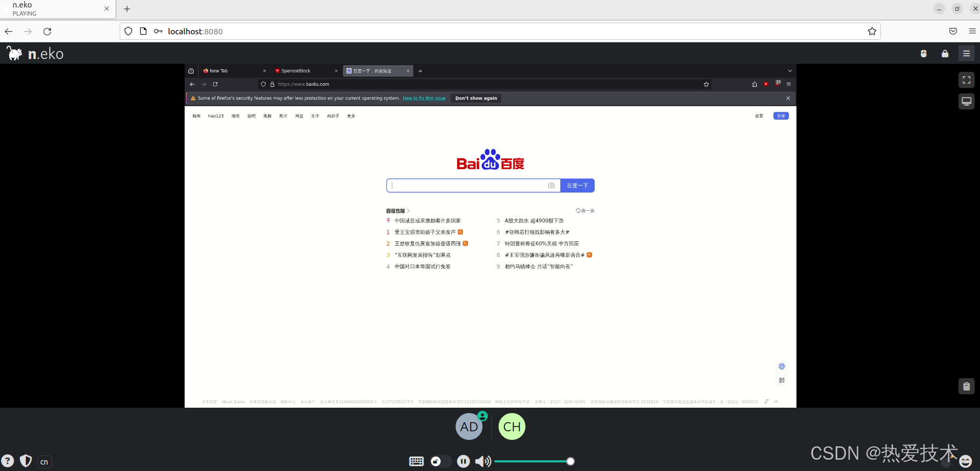The width and height of the screenshot is (980, 471).
Task: Dismiss the Firefox security warning bar
Action: 788,98
